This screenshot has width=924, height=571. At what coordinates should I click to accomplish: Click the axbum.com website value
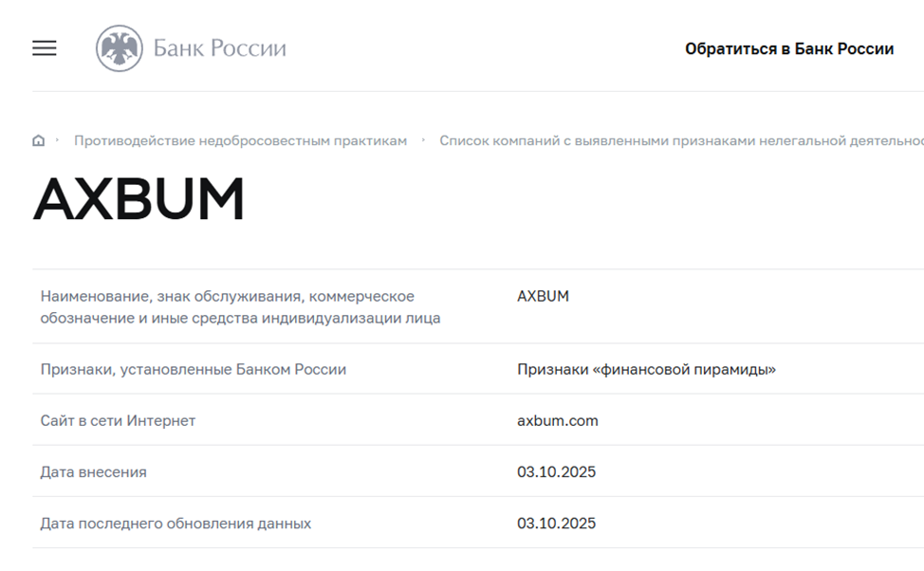pos(557,420)
